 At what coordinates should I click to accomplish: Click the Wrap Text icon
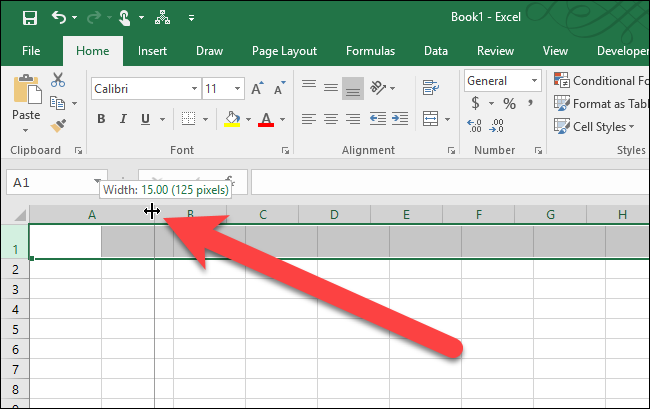coord(431,88)
